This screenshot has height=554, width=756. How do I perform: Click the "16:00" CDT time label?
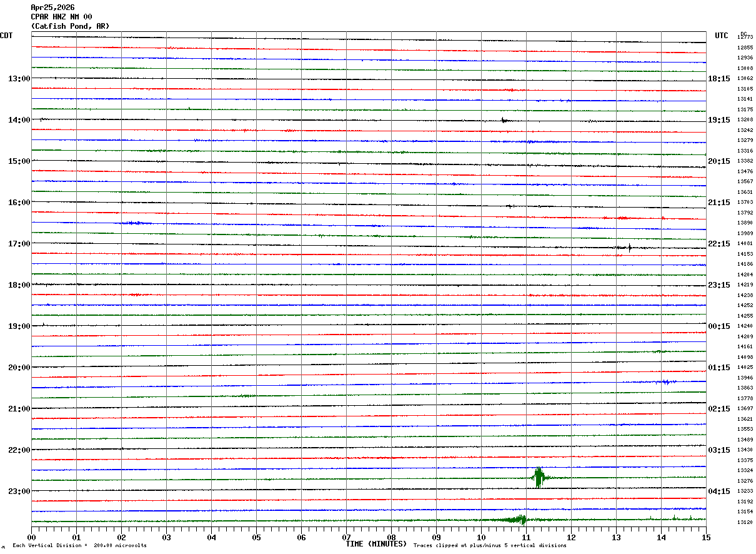point(19,203)
